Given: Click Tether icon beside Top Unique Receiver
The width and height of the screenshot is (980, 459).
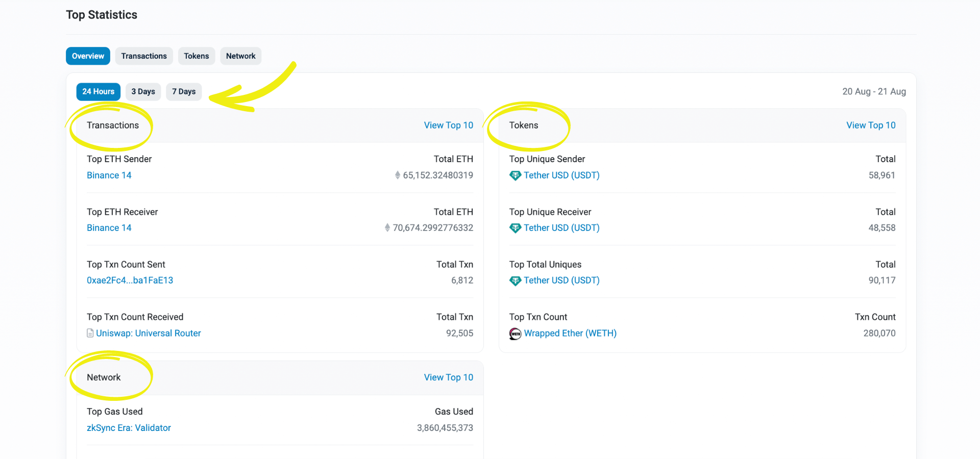Looking at the screenshot, I should 515,228.
